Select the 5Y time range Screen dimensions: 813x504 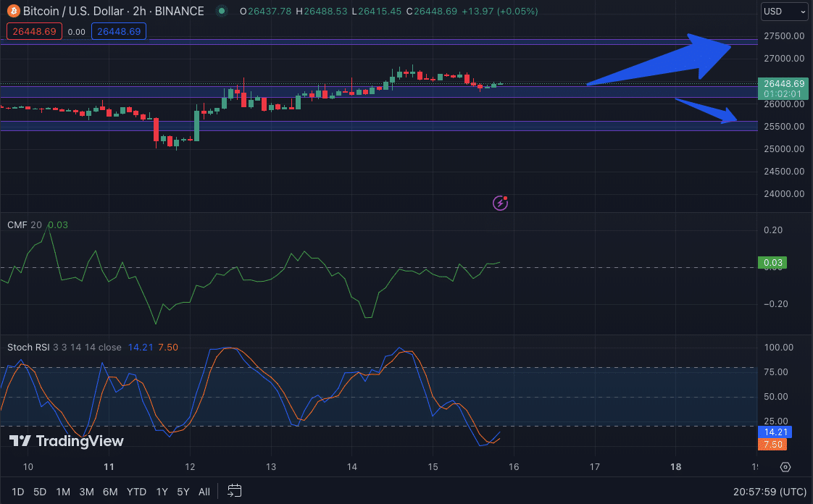click(183, 492)
